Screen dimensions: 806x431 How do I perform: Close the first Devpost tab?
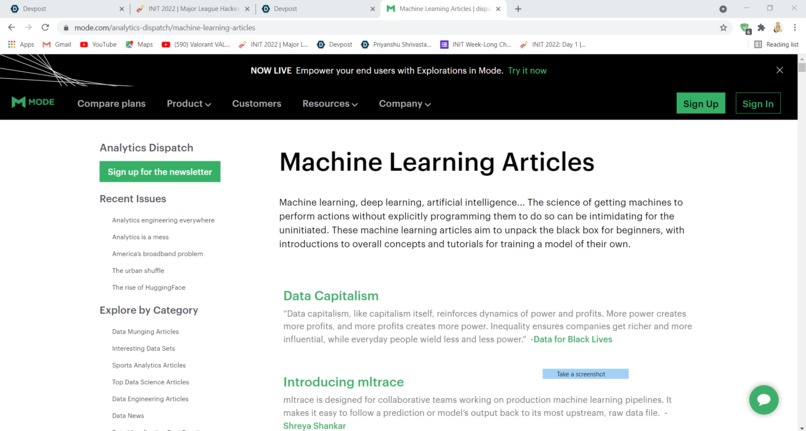click(121, 9)
